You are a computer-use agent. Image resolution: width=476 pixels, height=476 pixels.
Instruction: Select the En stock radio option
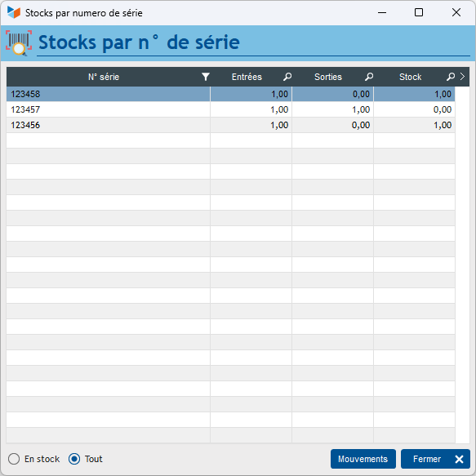[14, 459]
